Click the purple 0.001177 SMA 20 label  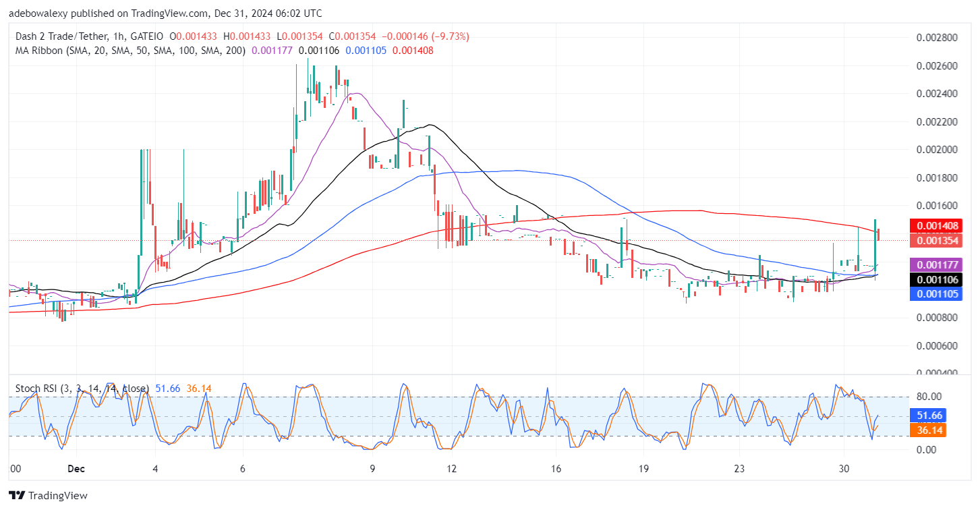pos(936,264)
